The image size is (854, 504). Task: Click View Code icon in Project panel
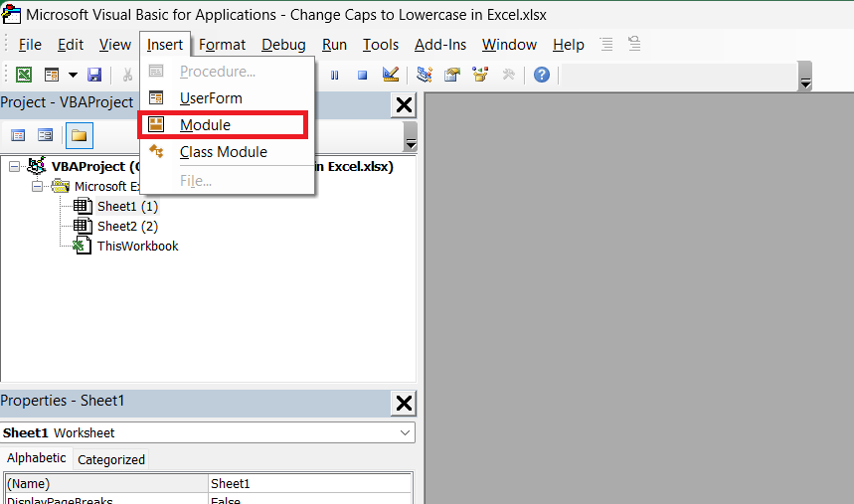pyautogui.click(x=18, y=135)
